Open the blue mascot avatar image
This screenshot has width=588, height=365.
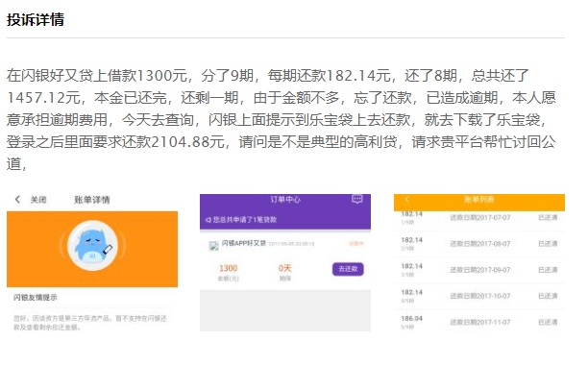coord(92,246)
